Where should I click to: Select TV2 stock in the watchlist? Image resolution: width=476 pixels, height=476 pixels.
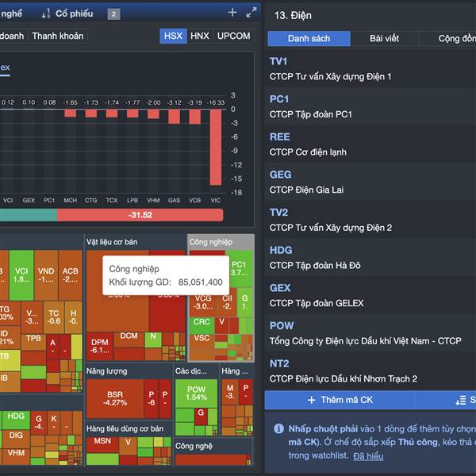click(370, 220)
